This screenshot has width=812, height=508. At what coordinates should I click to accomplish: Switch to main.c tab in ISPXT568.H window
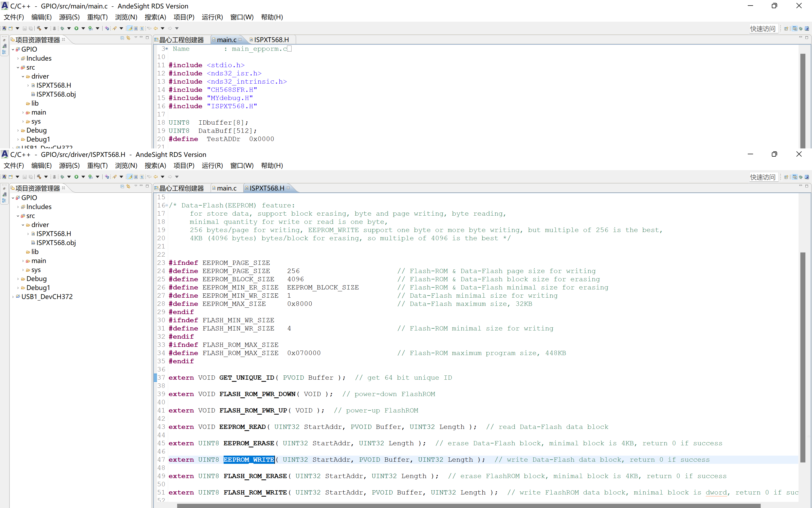click(x=227, y=188)
